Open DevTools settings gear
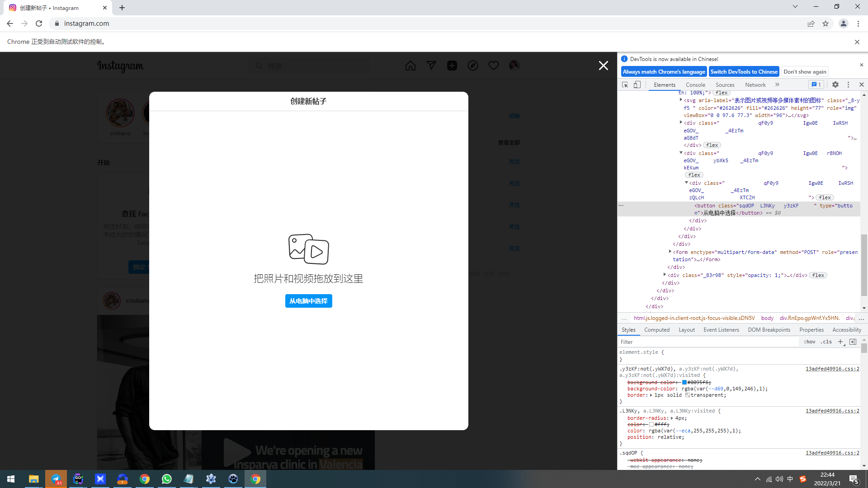The width and height of the screenshot is (868, 488). point(835,84)
